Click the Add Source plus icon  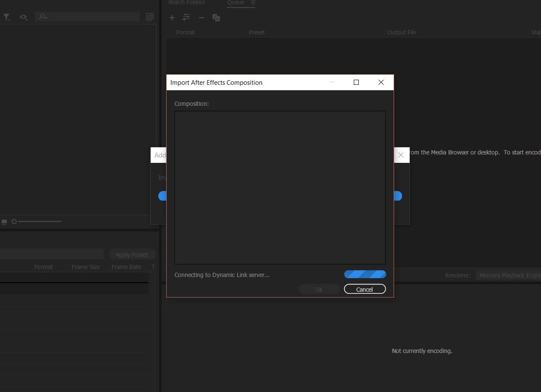tap(172, 18)
